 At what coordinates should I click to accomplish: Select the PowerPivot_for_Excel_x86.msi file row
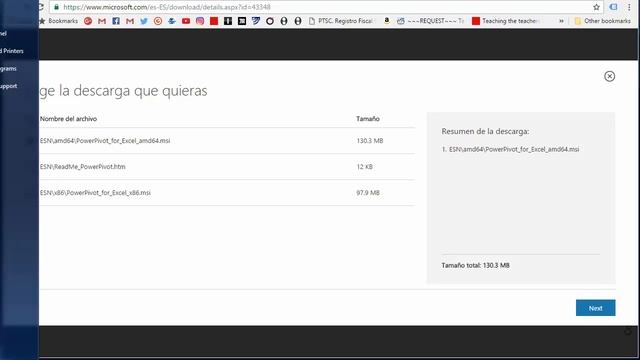point(227,193)
